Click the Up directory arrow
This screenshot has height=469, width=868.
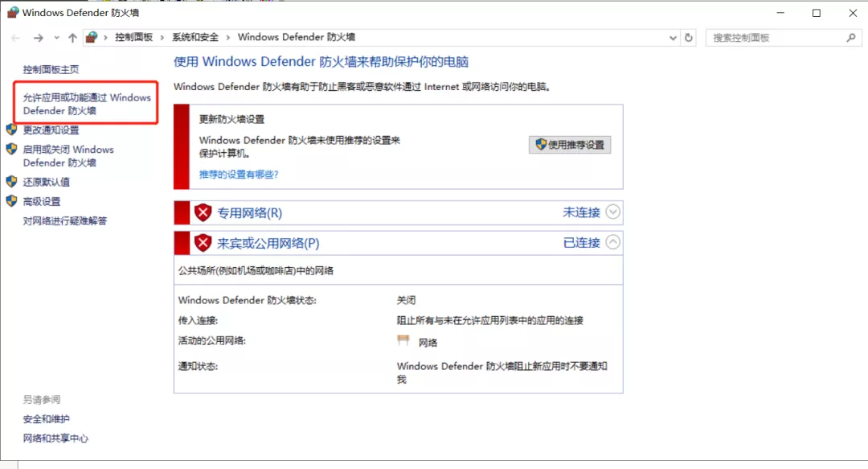coord(73,38)
